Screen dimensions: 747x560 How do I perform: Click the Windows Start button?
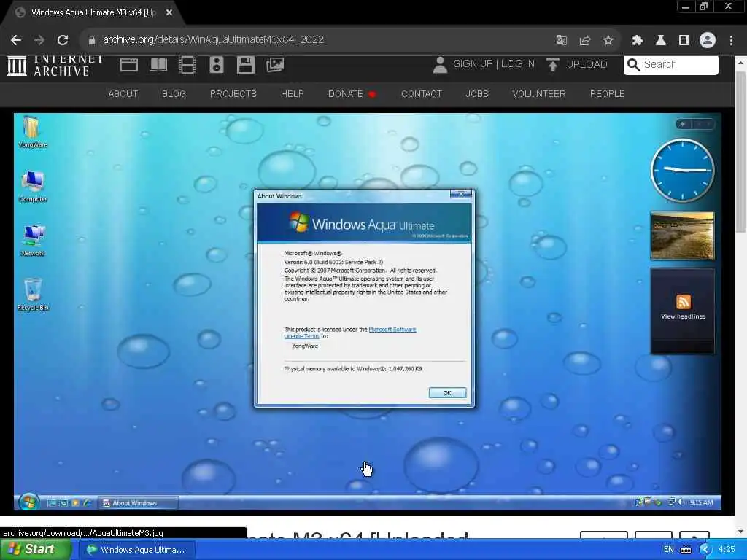[34, 550]
